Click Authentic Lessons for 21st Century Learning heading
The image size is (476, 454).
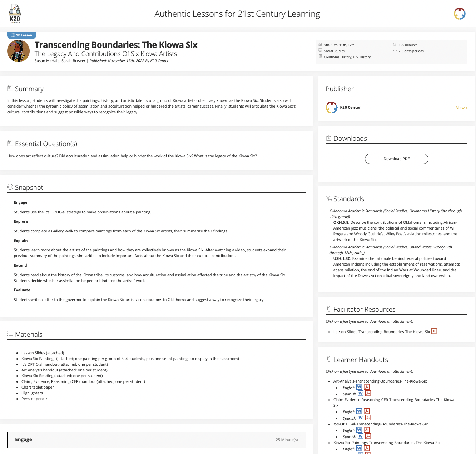click(237, 14)
